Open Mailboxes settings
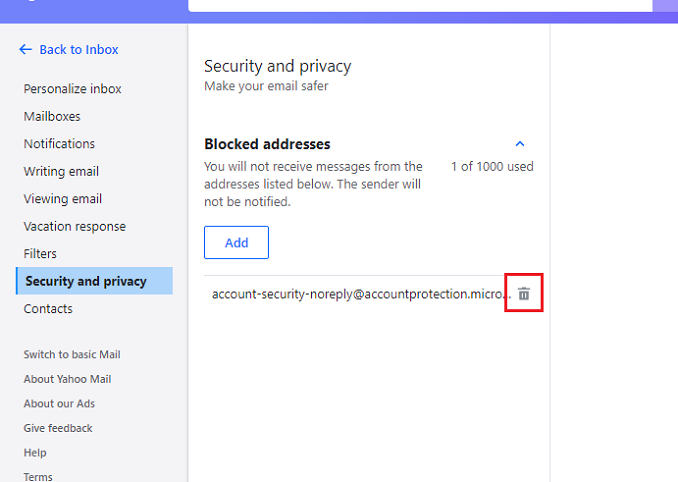 52,116
